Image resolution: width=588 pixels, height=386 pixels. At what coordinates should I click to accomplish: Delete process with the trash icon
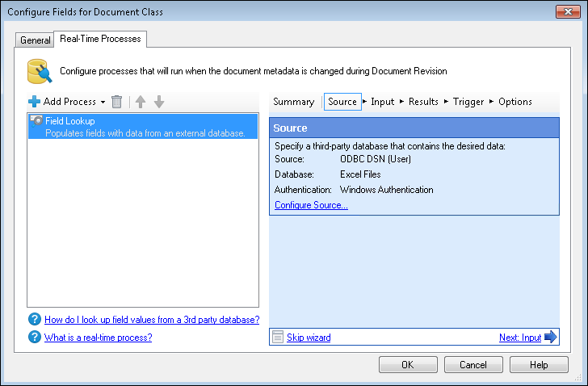click(x=117, y=102)
